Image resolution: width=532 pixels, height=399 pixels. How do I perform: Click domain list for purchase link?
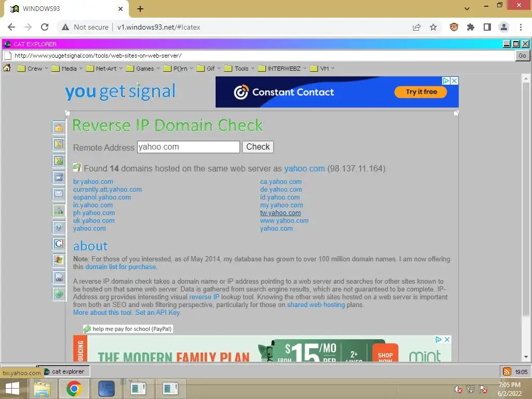pyautogui.click(x=121, y=267)
